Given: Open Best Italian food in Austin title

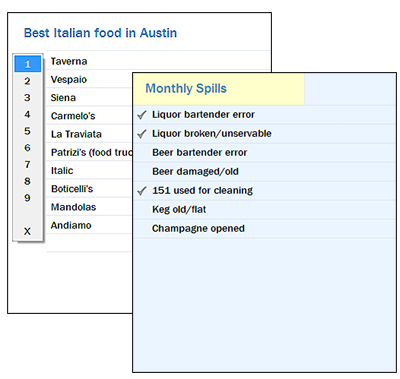Looking at the screenshot, I should [100, 33].
